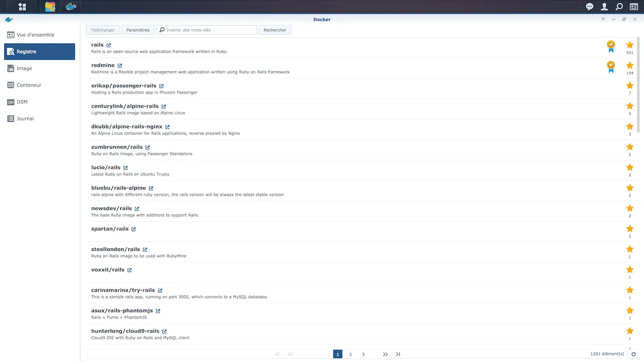Jump forward several pages with double arrow
Viewport: 644px width, 362px height.
click(385, 354)
